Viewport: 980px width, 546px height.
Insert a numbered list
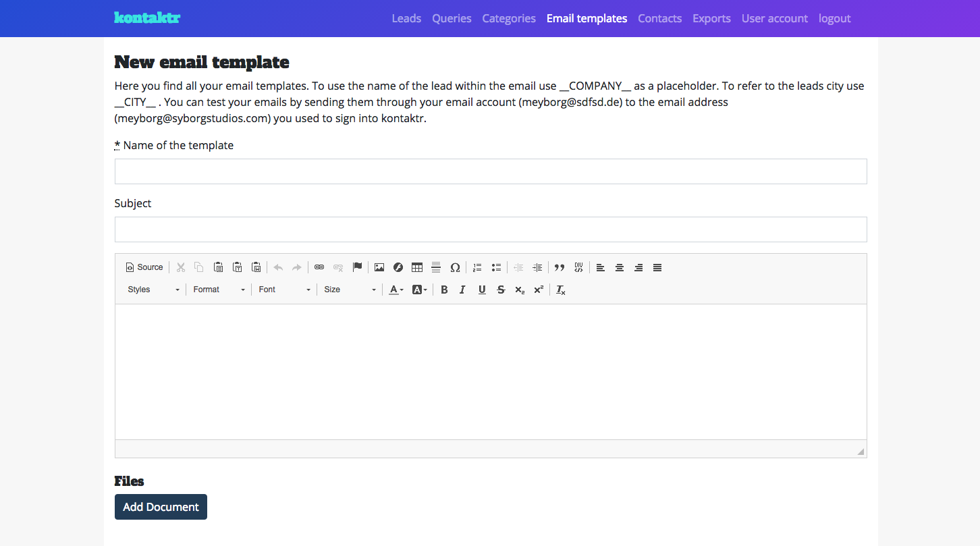point(477,267)
